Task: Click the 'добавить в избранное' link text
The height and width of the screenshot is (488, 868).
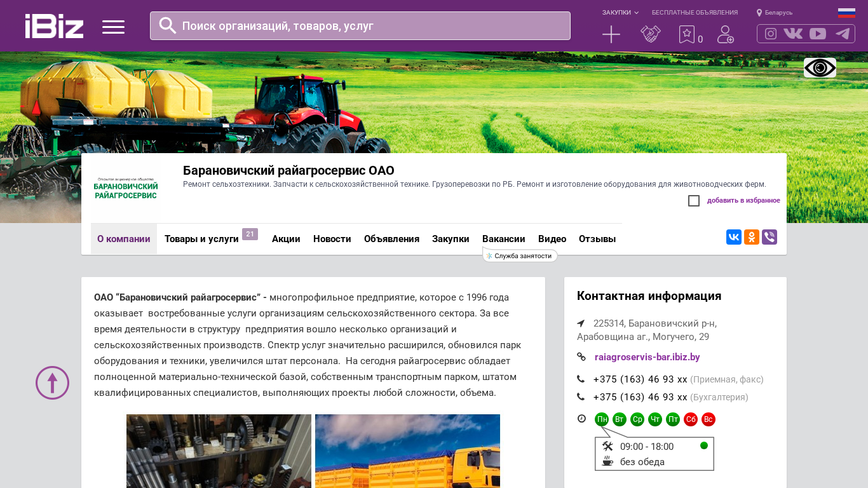Action: [x=743, y=201]
